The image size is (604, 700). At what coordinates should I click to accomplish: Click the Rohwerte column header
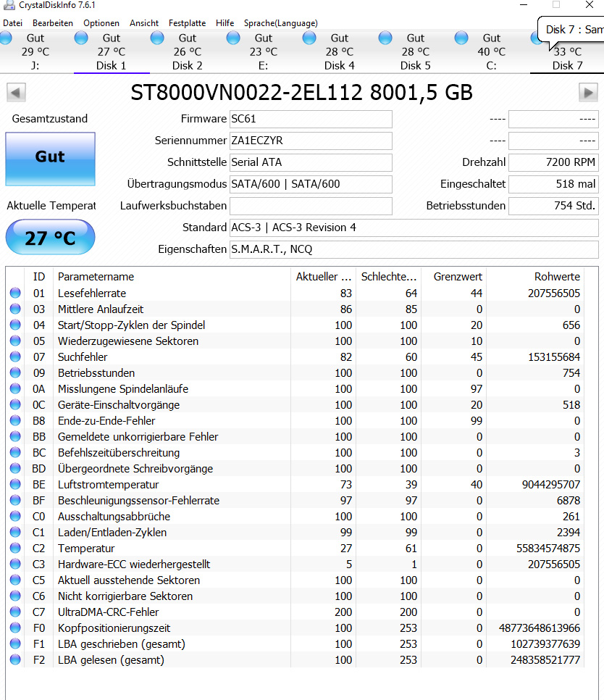(535, 277)
